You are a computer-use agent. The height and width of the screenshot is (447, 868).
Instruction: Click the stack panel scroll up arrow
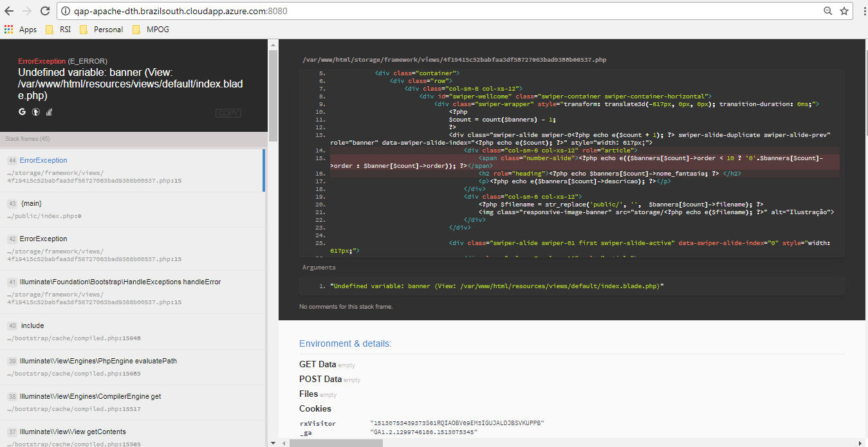[x=273, y=44]
